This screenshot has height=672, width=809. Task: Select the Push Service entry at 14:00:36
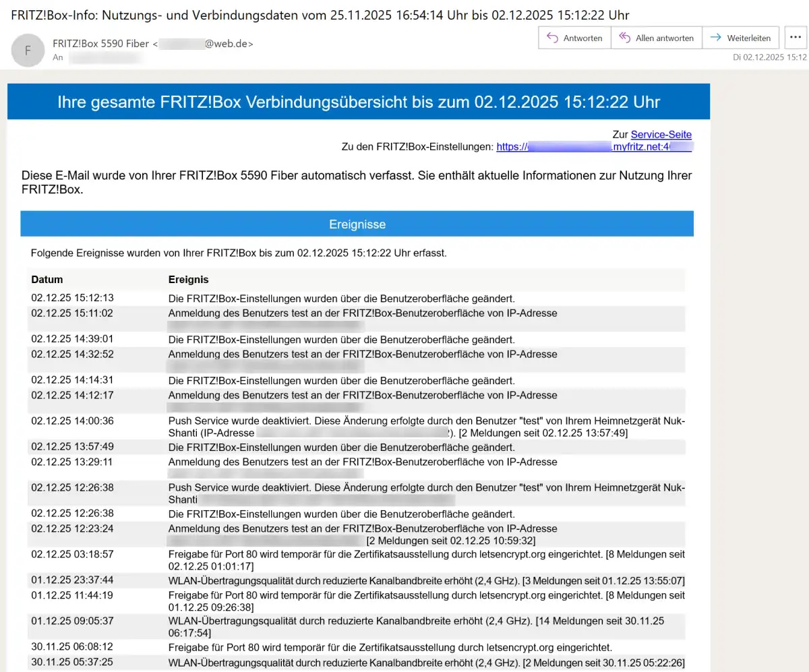426,421
